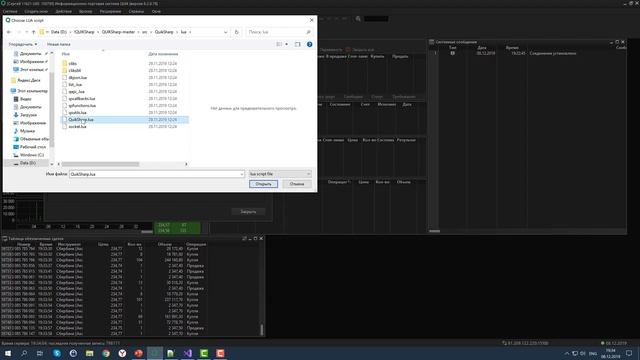Show hidden system tray icons
The width and height of the screenshot is (640, 360).
(567, 353)
